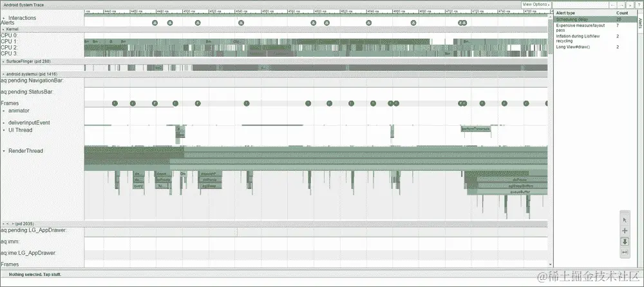Viewport: 644px width, 287px height.
Task: Collapse the android.systemui (pid 1416) section
Action: (x=4, y=74)
